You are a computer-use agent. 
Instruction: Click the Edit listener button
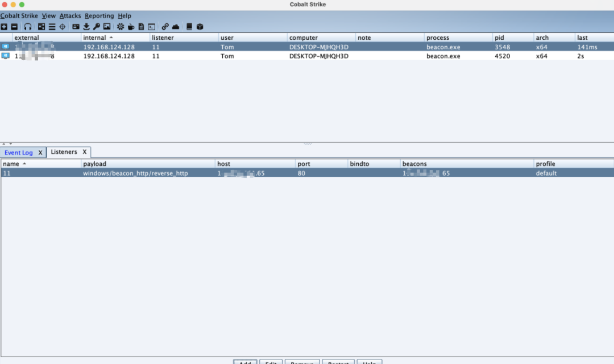[x=271, y=362]
